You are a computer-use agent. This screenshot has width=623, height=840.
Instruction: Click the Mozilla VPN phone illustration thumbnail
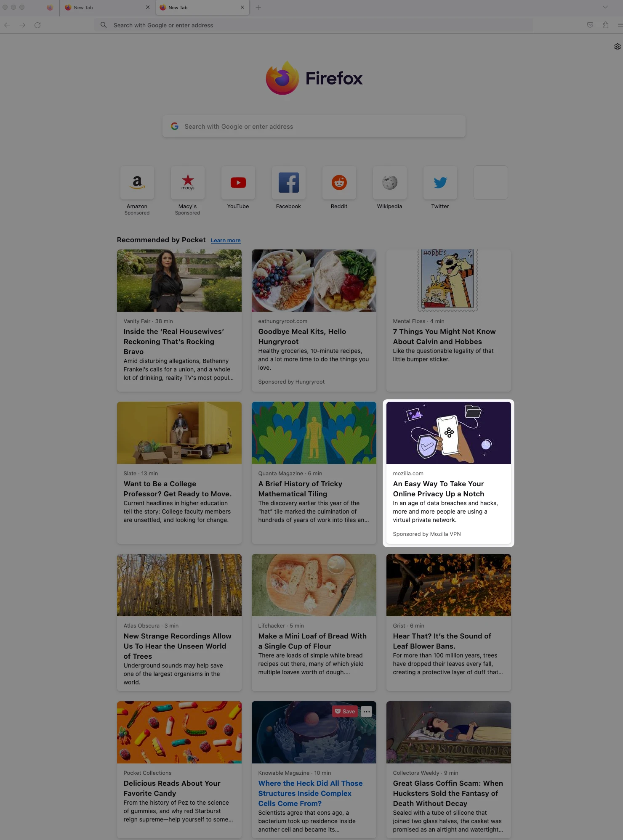click(449, 433)
